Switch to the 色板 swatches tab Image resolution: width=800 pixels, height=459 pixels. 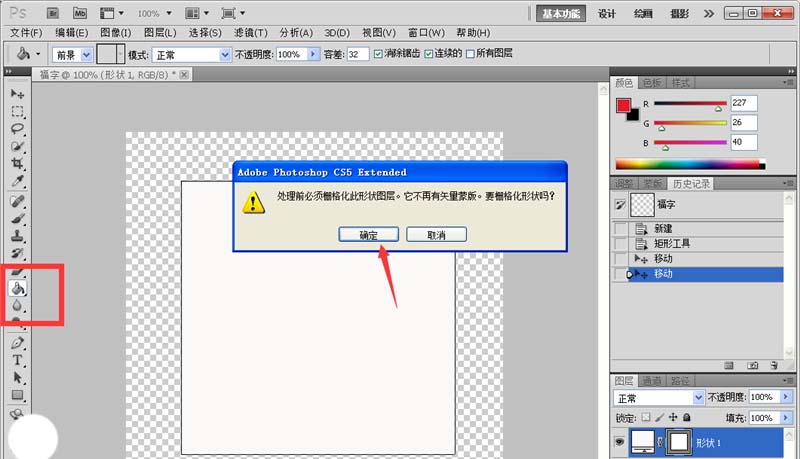(652, 83)
